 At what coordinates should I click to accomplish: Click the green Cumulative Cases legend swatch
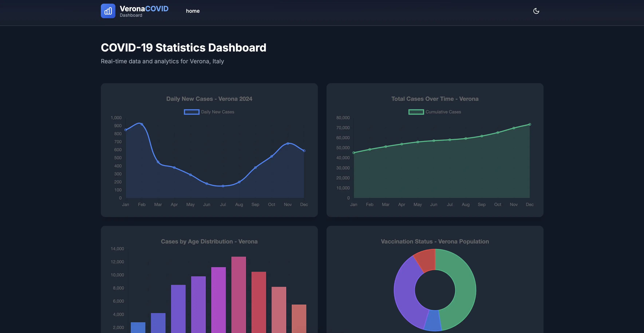416,112
